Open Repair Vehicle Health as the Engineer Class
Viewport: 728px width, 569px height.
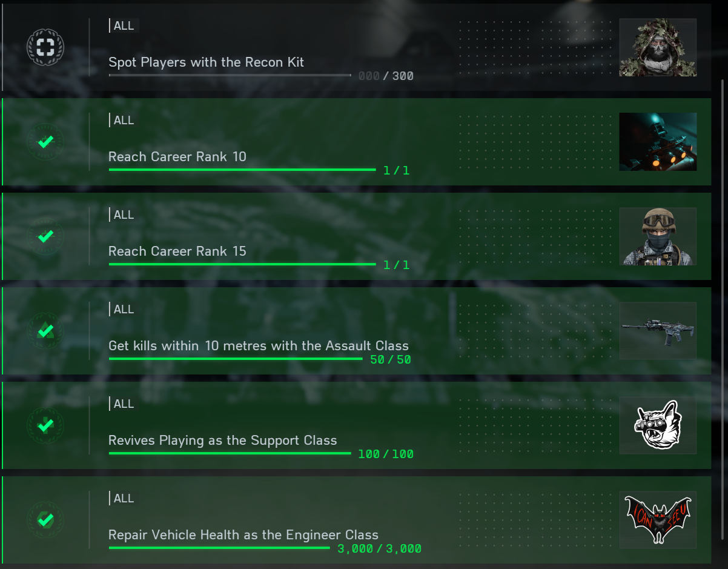[x=357, y=520]
